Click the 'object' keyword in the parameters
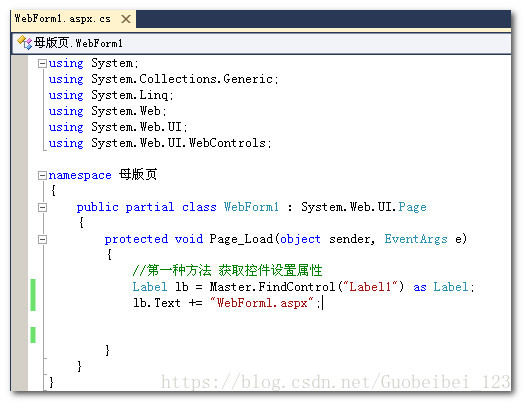This screenshot has height=402, width=522. (300, 239)
